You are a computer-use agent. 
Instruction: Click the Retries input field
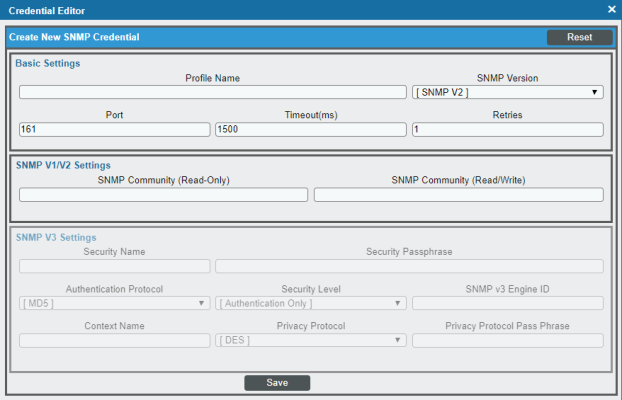tap(508, 130)
